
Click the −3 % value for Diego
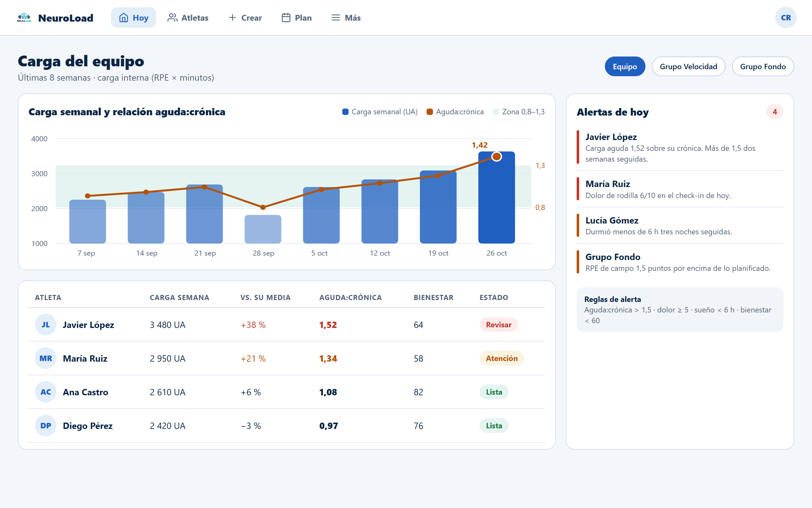251,426
